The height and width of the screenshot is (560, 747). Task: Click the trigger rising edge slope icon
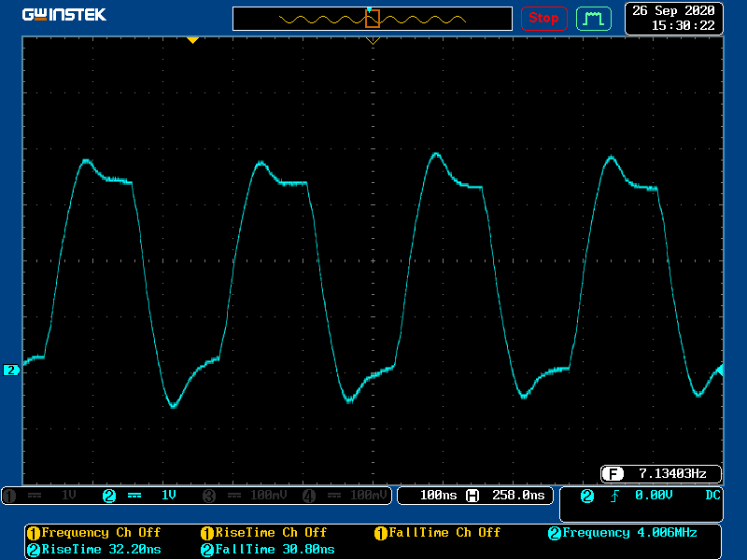point(614,496)
